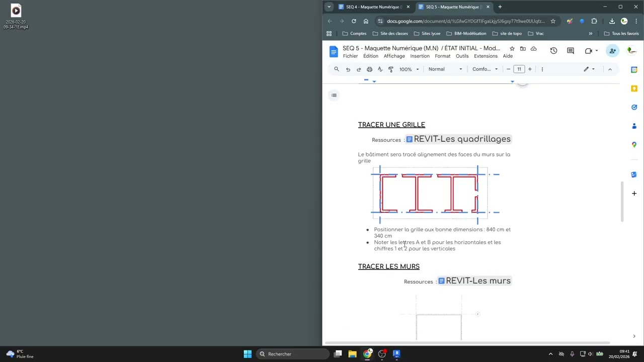Click the Rechercher search box in taskbar
This screenshot has height=362, width=644.
(292, 354)
